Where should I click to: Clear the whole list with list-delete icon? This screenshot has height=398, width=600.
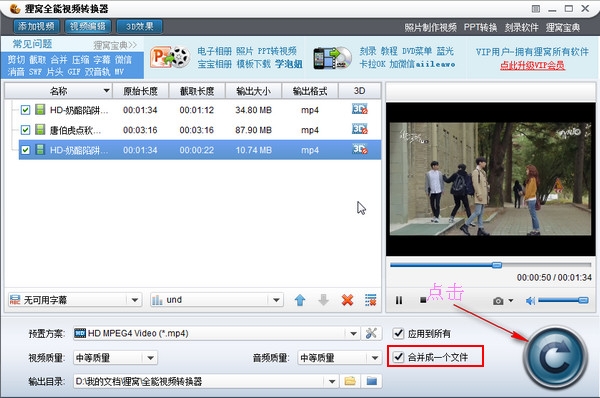click(370, 300)
